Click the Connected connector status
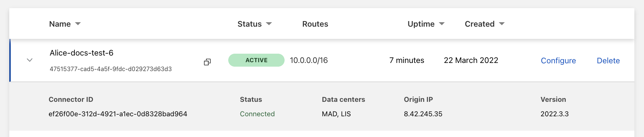Viewport: 644px width, 137px height. coord(257,114)
